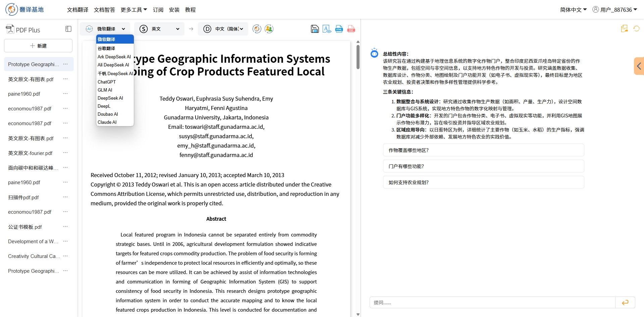Screen dimensions: 644x317
Task: Open file 英文原文-fourier.pdf
Action: pos(30,153)
